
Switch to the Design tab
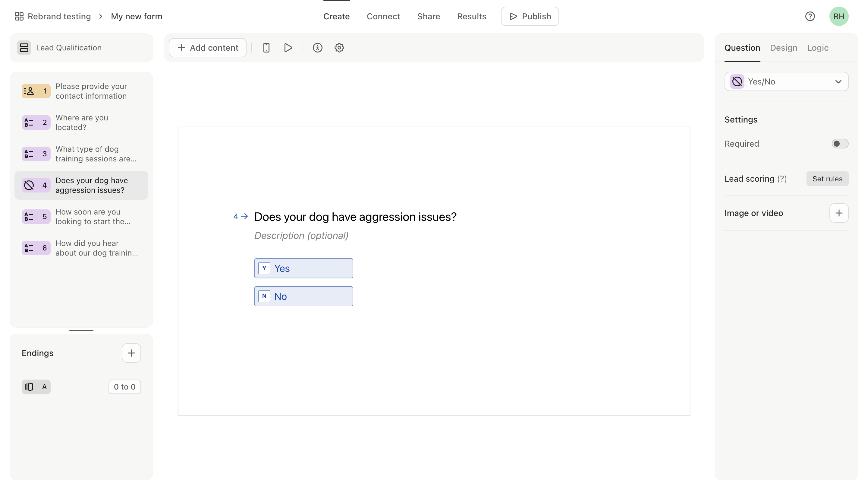[x=784, y=48]
